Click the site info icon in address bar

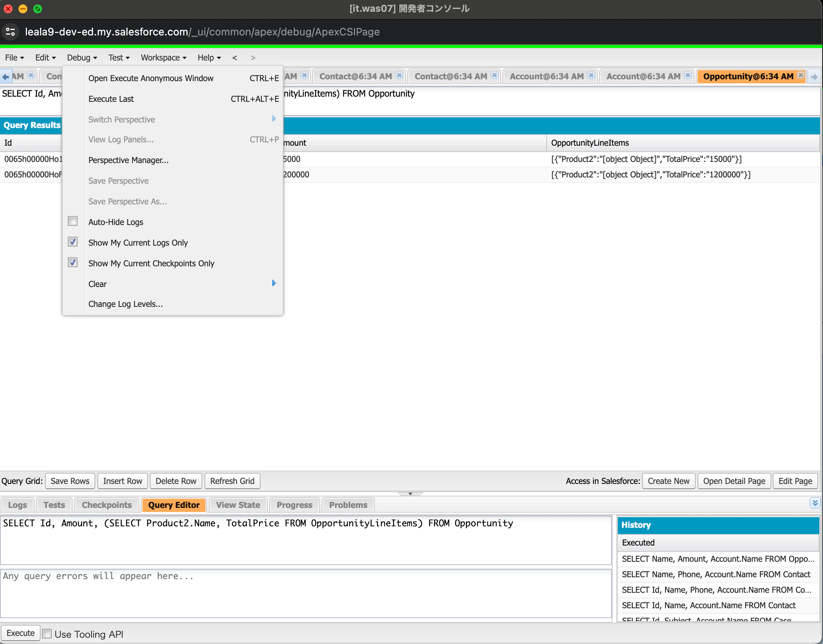(11, 32)
